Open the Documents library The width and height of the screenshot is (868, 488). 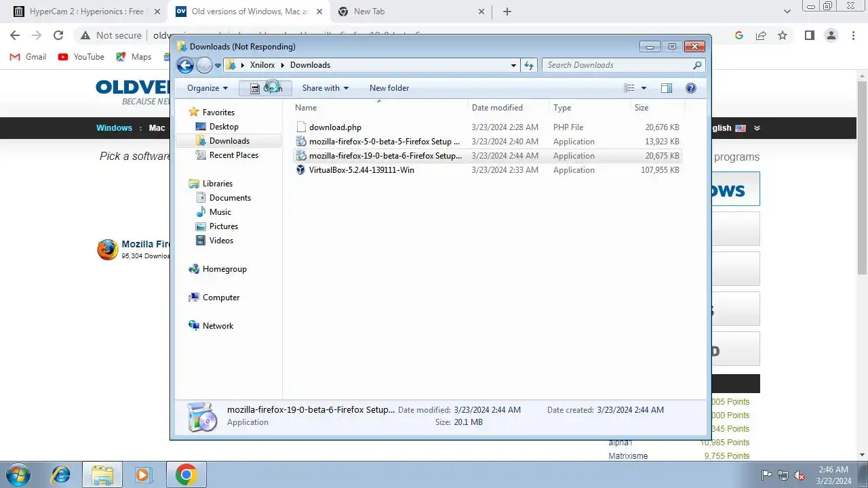(230, 198)
